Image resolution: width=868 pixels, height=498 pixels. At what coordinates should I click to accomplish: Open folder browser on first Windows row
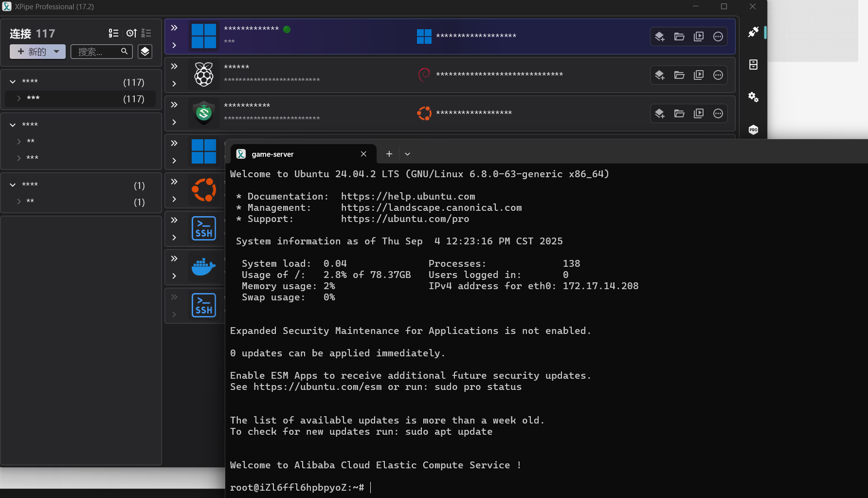point(679,37)
